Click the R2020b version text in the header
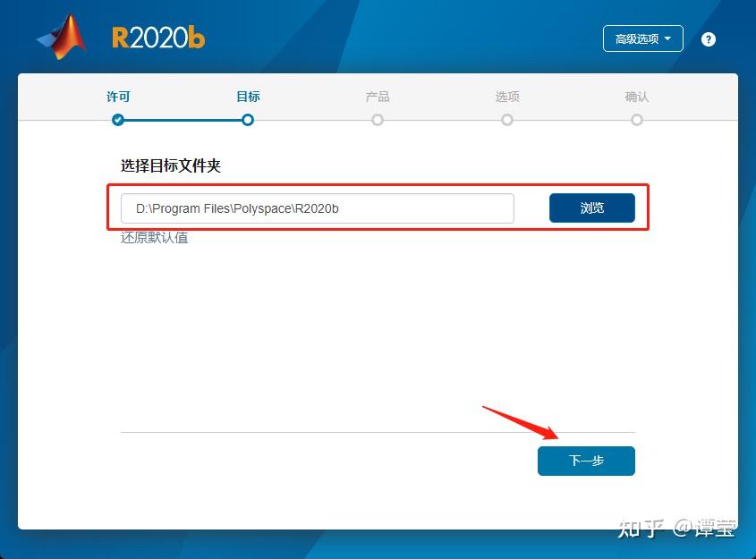Screen dimensions: 756x559 tap(157, 38)
